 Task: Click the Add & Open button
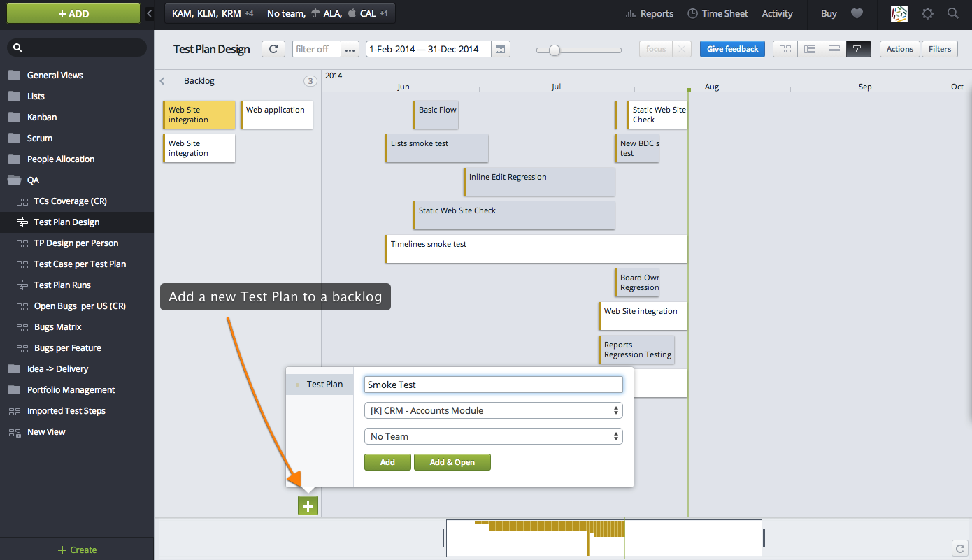point(452,462)
